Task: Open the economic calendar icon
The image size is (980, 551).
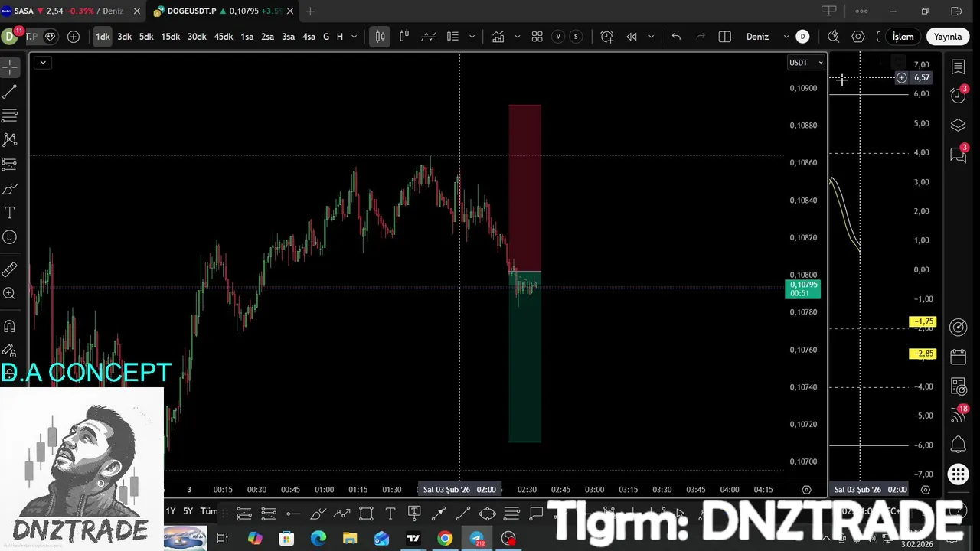Action: pyautogui.click(x=959, y=357)
